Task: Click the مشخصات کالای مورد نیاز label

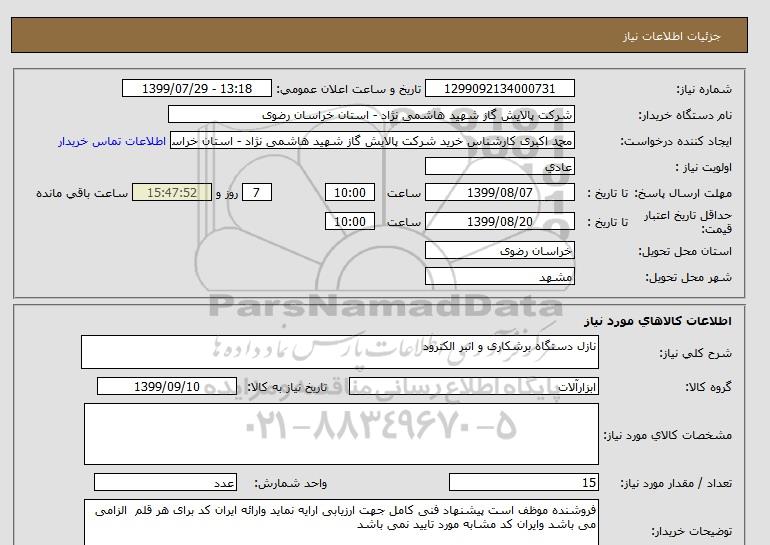Action: [x=667, y=435]
